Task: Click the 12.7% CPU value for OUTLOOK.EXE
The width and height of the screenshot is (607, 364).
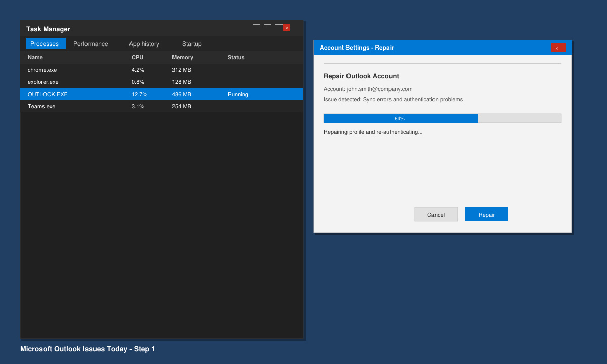Action: point(139,94)
